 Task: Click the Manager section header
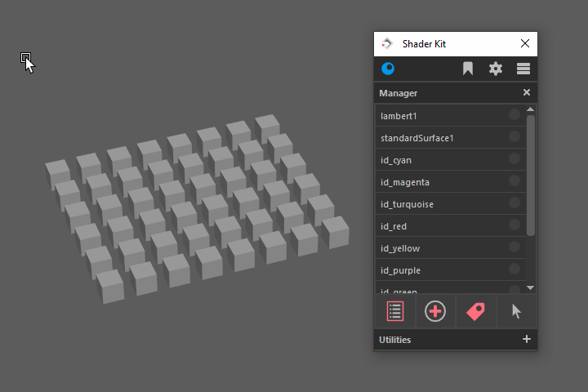(455, 92)
